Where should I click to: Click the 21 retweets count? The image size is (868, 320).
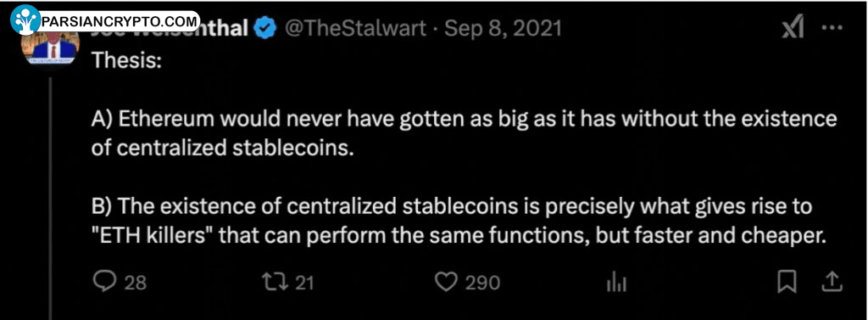tap(304, 284)
